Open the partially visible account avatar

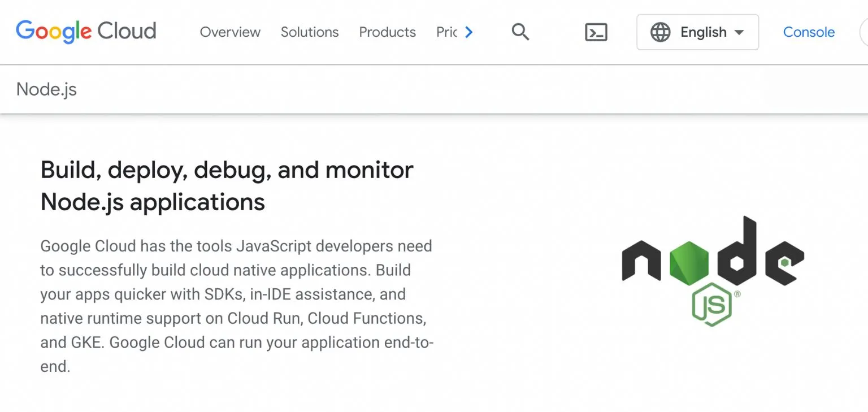(x=863, y=32)
